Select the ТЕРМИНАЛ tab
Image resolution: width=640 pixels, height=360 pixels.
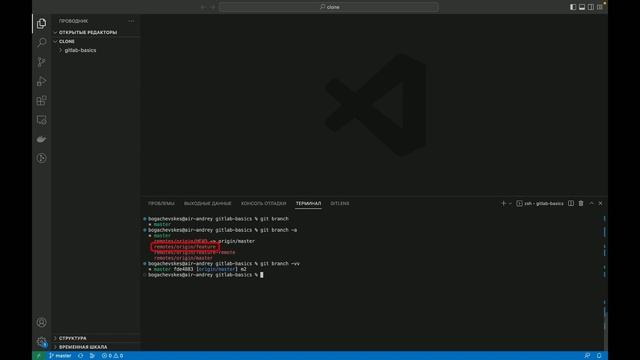pos(308,203)
